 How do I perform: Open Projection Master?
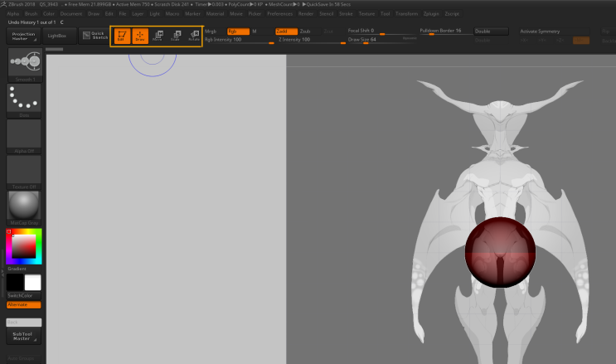(24, 36)
